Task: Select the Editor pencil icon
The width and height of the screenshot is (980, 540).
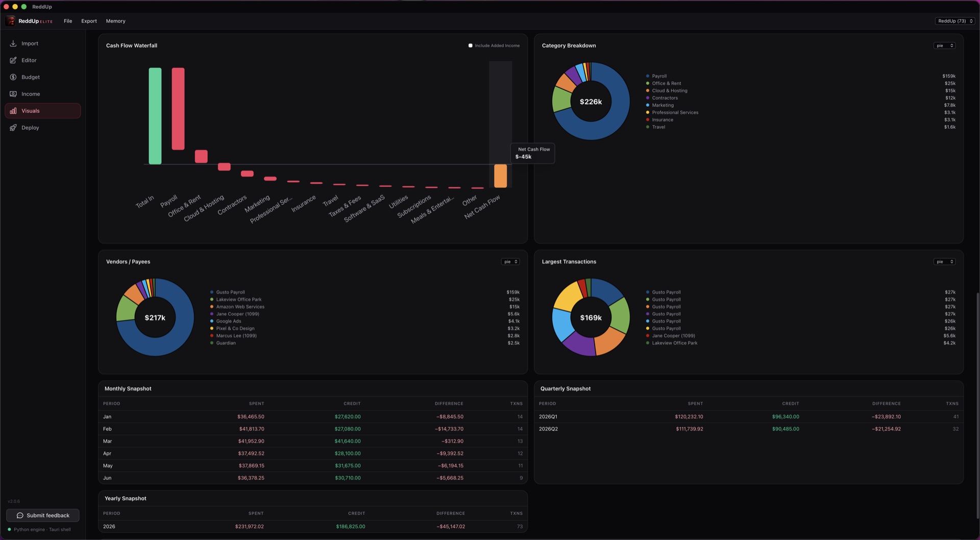Action: click(x=13, y=60)
